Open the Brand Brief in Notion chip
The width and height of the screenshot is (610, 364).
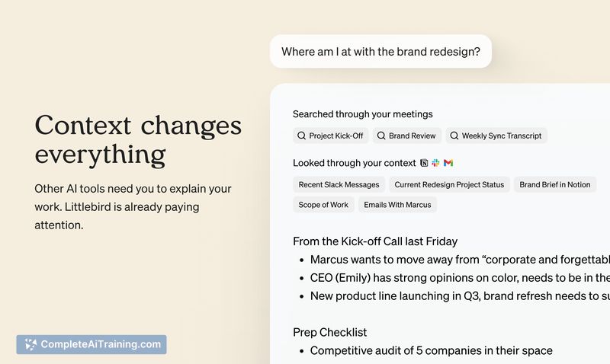554,184
